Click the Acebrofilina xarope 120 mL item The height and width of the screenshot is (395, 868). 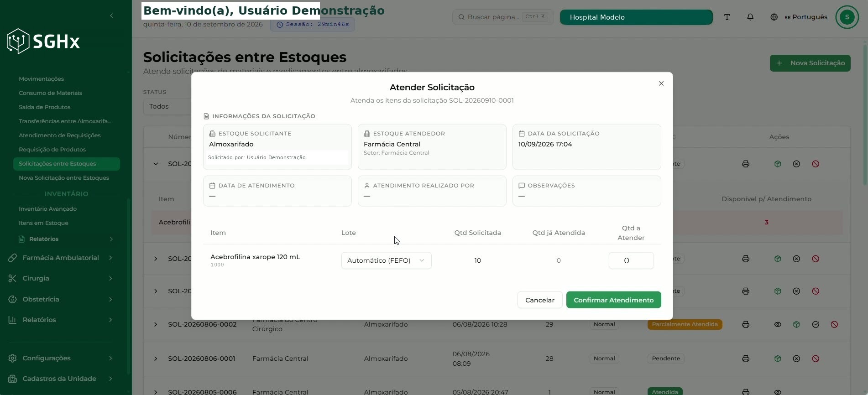point(255,257)
